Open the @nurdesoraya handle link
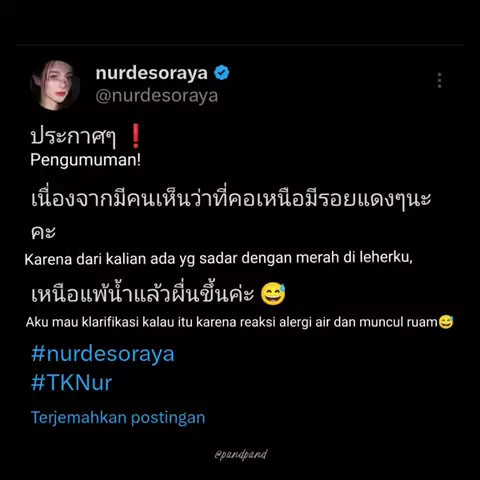This screenshot has height=480, width=480. (157, 96)
